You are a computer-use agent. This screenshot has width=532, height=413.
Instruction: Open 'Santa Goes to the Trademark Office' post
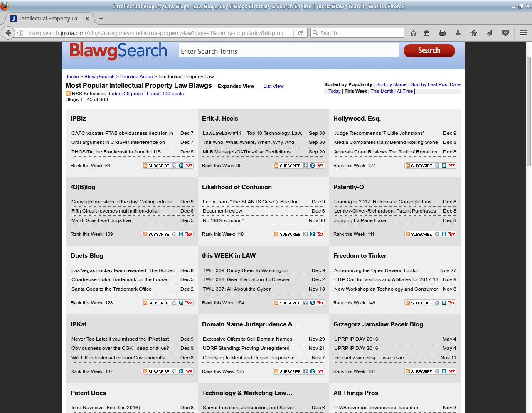[111, 289]
